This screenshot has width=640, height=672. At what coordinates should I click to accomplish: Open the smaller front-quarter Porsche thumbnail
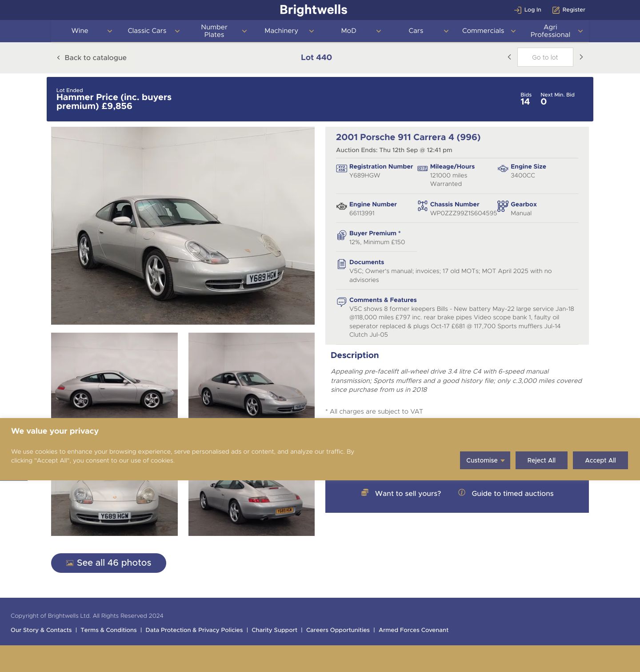252,375
